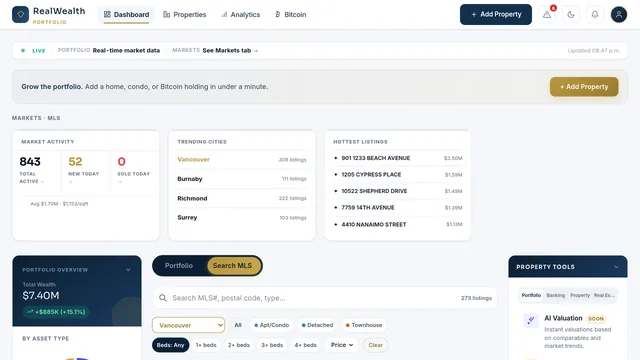Click the 273 listings count
Image resolution: width=640 pixels, height=360 pixels.
point(476,298)
